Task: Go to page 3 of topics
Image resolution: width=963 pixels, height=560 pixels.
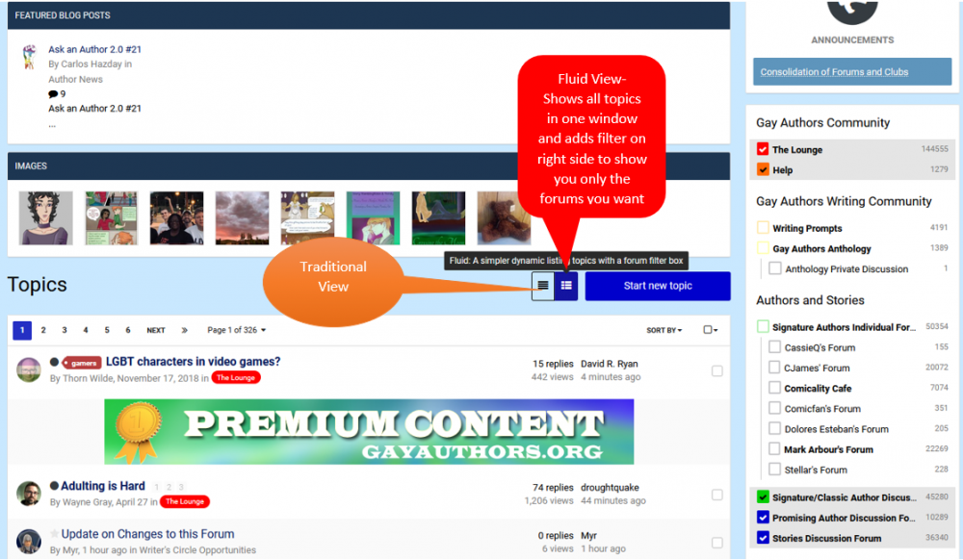Action: coord(65,330)
